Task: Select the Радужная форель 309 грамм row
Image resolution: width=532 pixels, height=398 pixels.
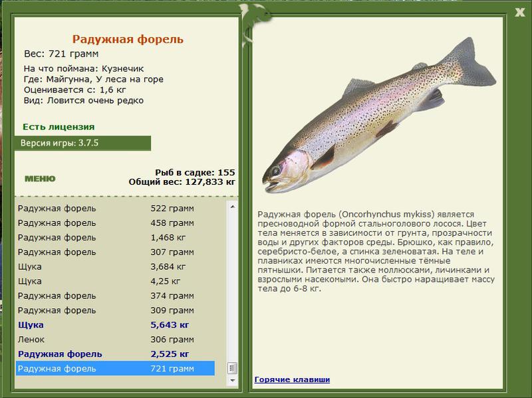Action: 115,310
